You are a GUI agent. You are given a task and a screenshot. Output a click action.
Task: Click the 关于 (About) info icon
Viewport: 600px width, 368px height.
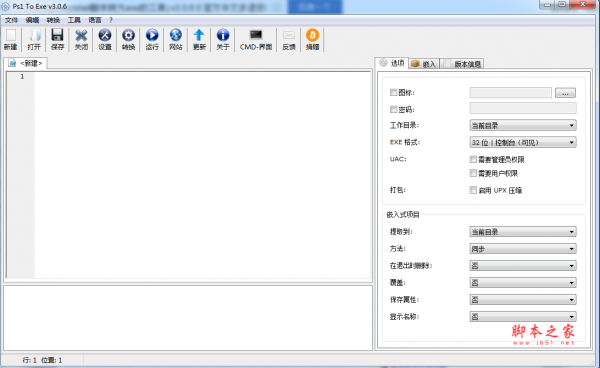tap(223, 40)
